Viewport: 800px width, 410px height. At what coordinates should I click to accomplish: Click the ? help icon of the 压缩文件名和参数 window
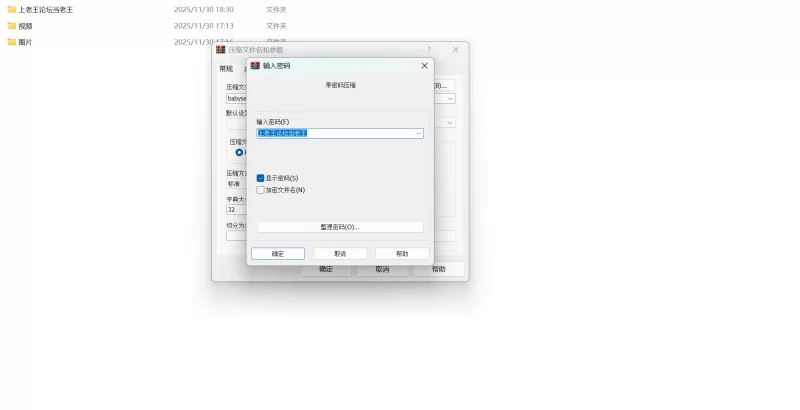tap(429, 49)
